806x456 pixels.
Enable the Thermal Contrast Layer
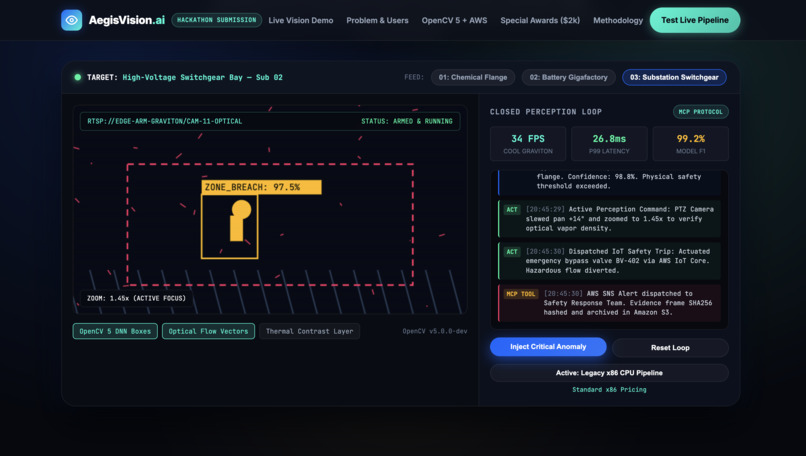309,331
